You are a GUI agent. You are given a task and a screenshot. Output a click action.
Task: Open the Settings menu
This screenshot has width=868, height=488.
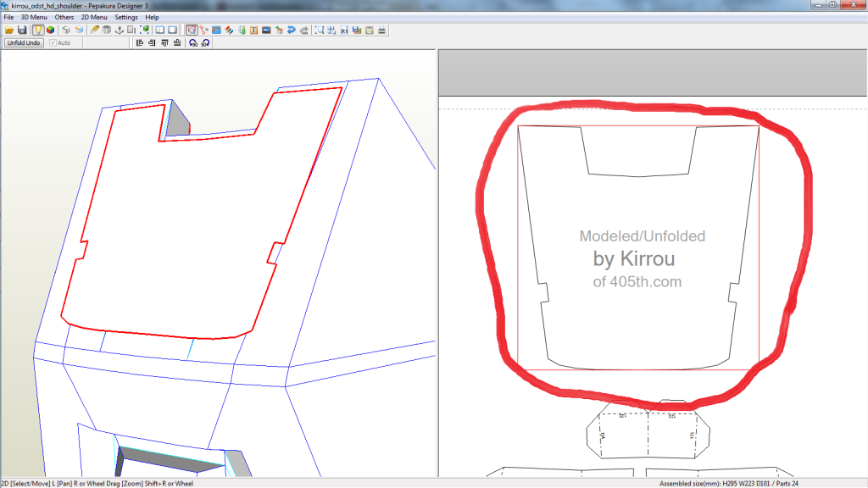pos(126,17)
